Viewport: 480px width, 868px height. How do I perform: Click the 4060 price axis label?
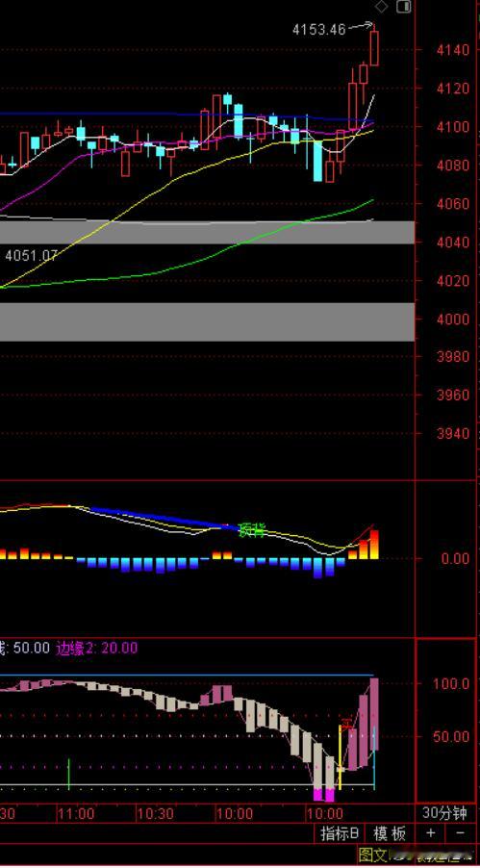(x=453, y=204)
